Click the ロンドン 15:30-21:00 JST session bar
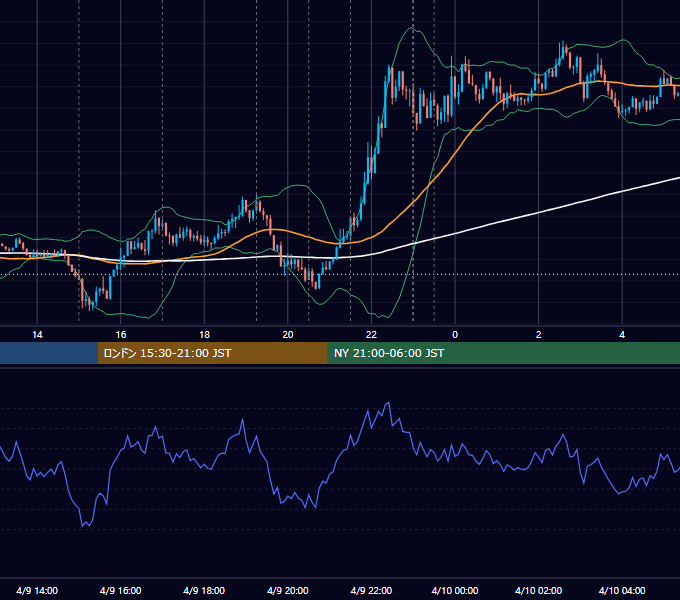Screen dimensions: 680x600 pyautogui.click(x=212, y=353)
